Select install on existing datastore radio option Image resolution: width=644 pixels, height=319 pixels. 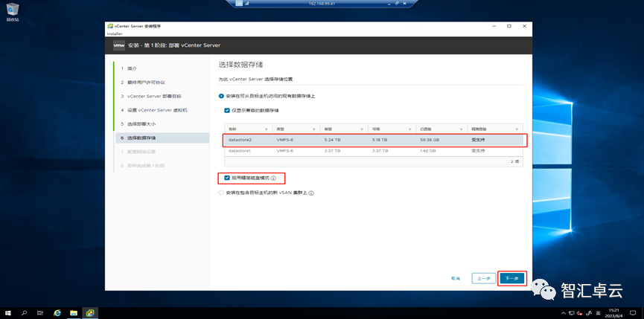pyautogui.click(x=222, y=96)
